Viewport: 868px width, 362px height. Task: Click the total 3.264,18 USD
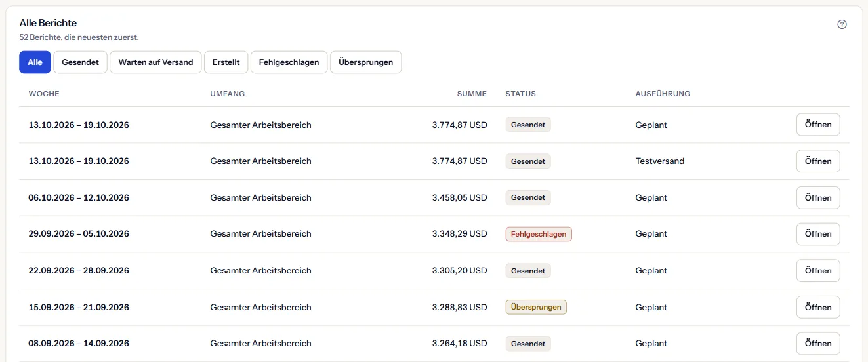click(459, 343)
